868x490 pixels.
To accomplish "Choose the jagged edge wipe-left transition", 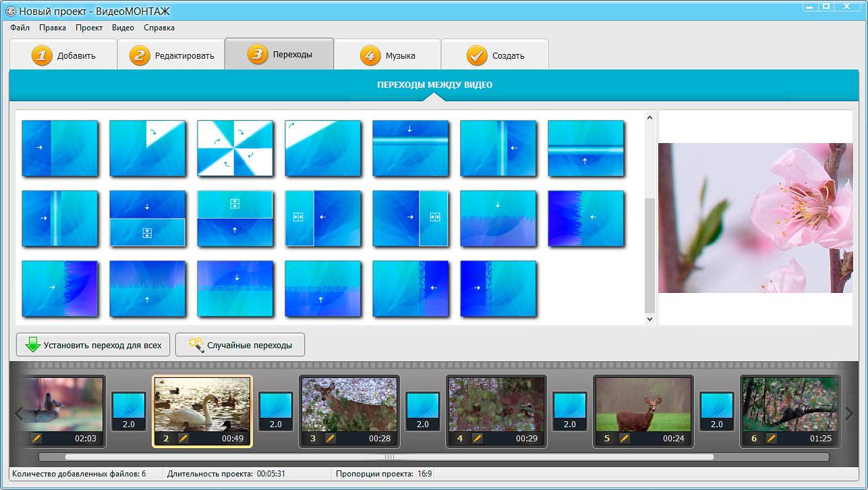I will (586, 219).
